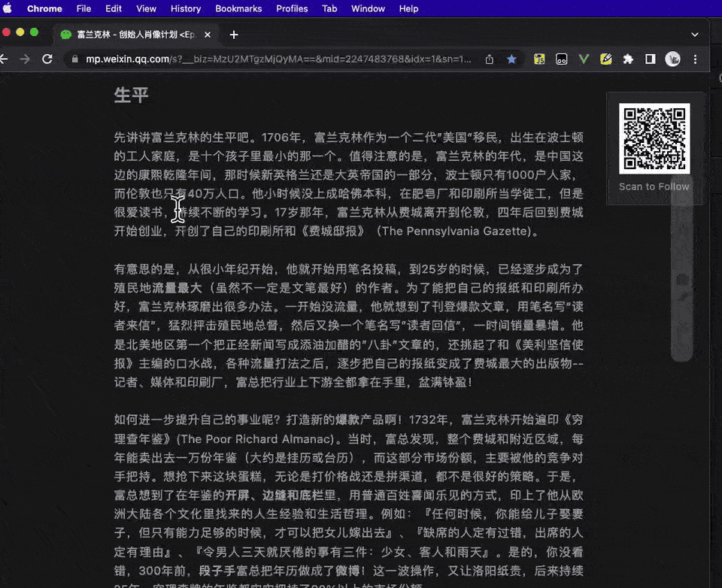722x588 pixels.
Task: Reload the current page
Action: point(47,58)
